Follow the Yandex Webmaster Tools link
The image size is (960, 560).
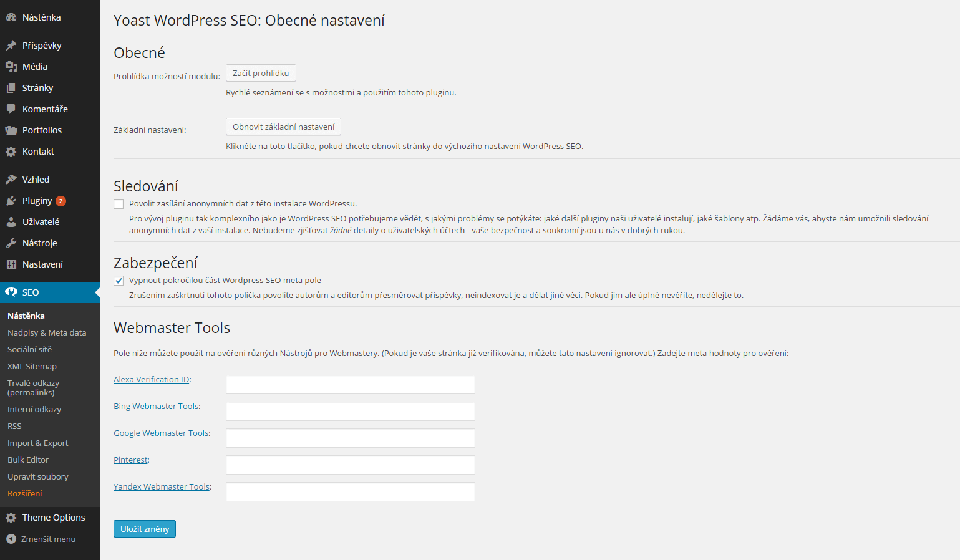click(162, 486)
